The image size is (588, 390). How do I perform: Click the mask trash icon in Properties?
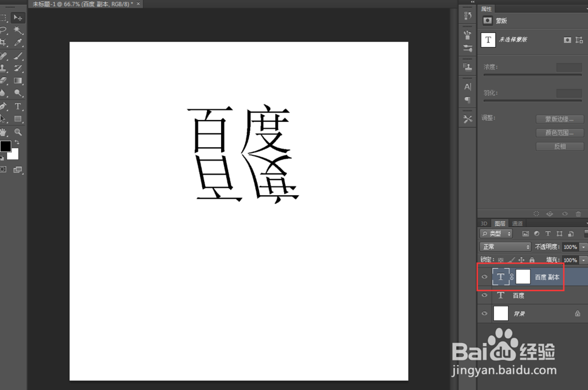click(x=578, y=214)
